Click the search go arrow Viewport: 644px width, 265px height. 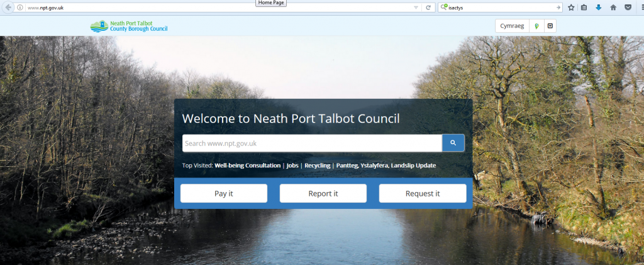click(558, 8)
